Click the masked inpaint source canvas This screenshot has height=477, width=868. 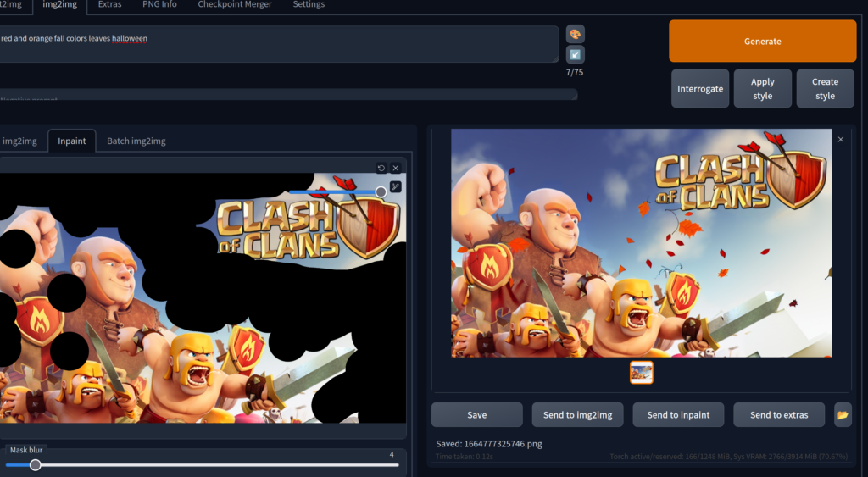point(203,297)
